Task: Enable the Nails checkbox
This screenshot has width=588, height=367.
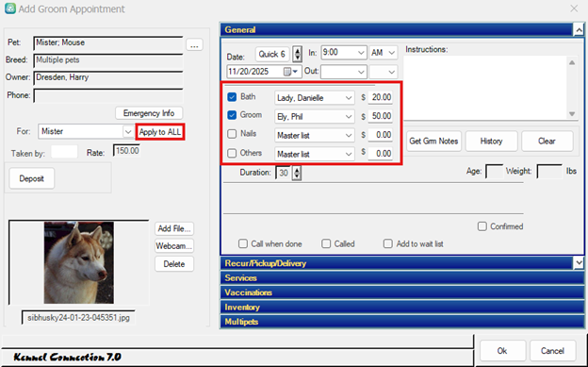Action: click(232, 134)
